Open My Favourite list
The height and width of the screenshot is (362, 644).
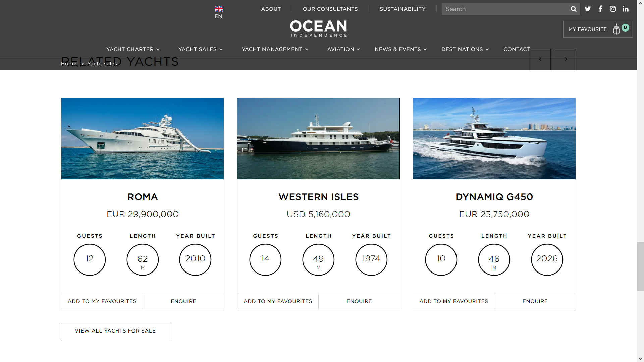click(598, 29)
